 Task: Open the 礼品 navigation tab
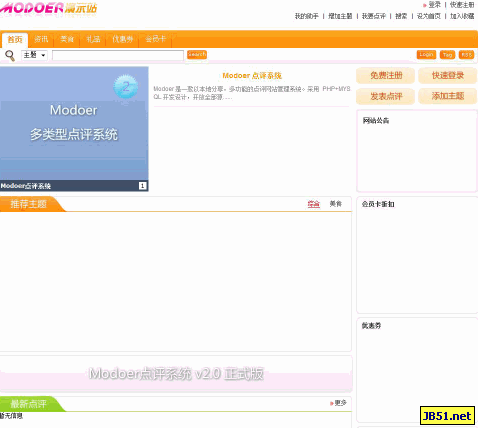pyautogui.click(x=93, y=39)
